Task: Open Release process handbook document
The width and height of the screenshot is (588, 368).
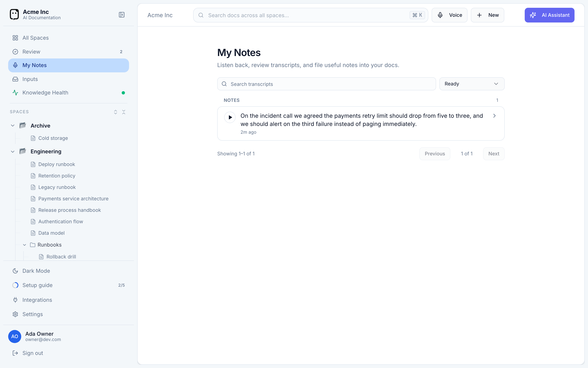Action: tap(69, 210)
